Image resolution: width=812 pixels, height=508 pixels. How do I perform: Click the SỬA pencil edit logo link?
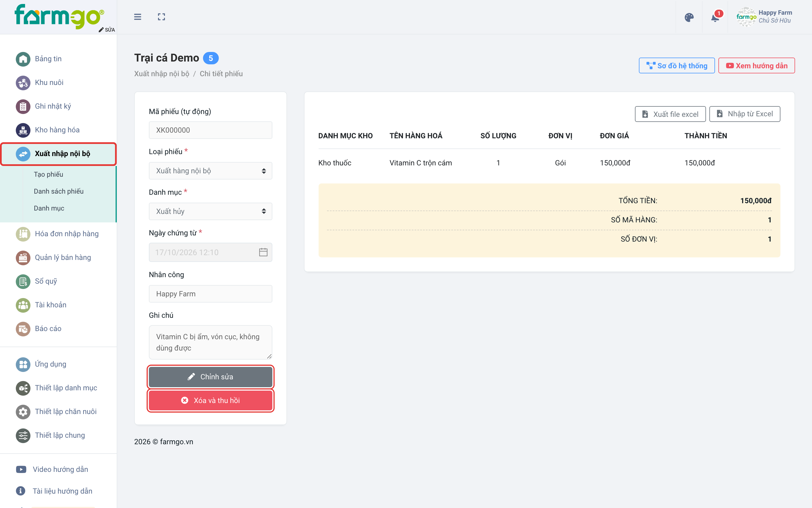pyautogui.click(x=107, y=30)
